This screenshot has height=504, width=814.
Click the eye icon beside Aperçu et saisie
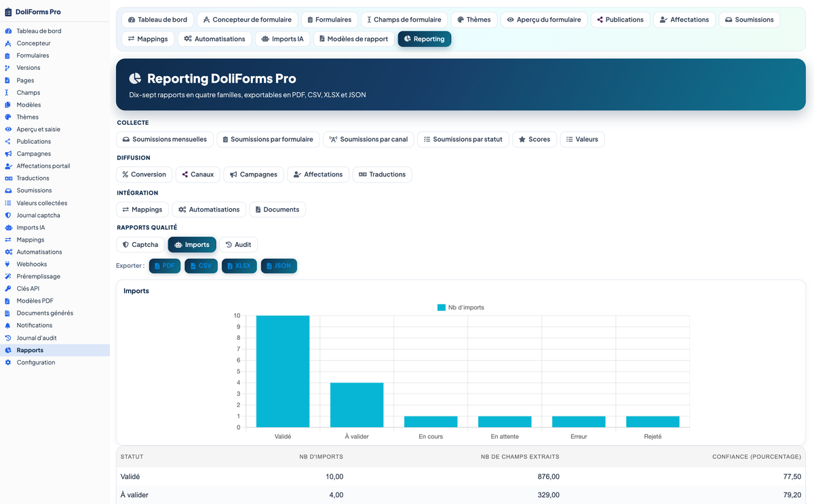click(8, 129)
